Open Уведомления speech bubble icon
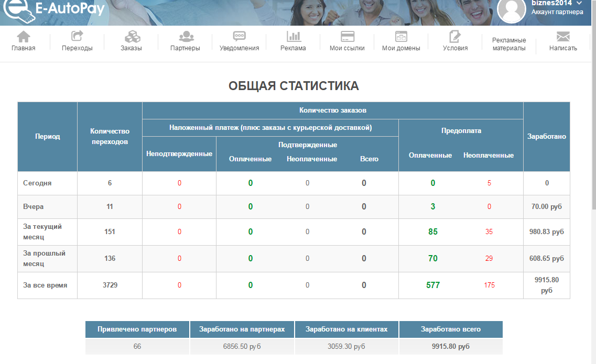The height and width of the screenshot is (364, 596). click(x=239, y=36)
